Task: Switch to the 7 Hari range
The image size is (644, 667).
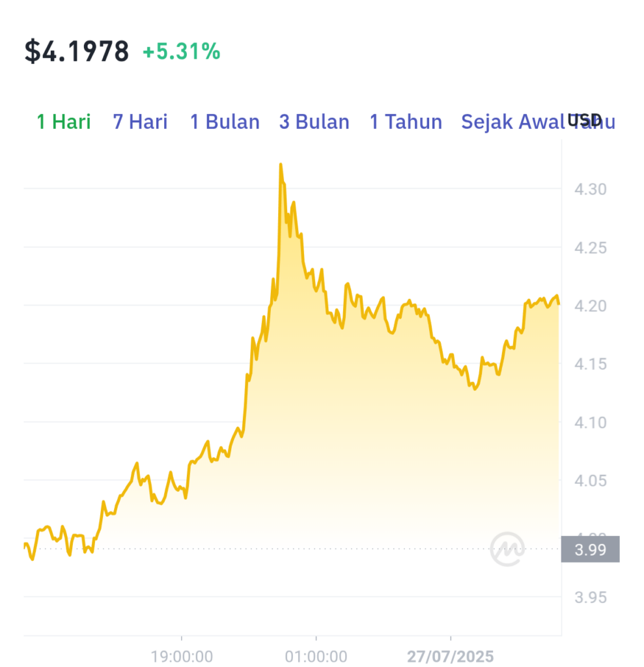Action: 141,122
